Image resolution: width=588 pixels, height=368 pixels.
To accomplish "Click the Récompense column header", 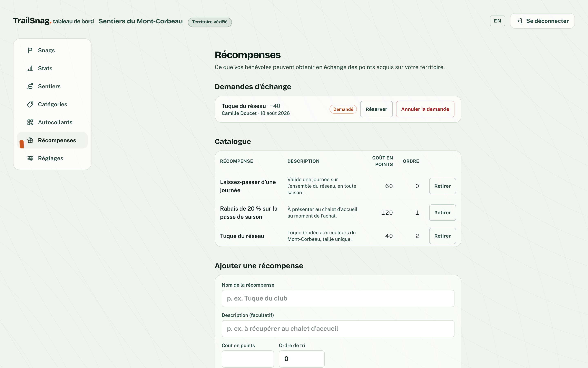I will [x=236, y=161].
